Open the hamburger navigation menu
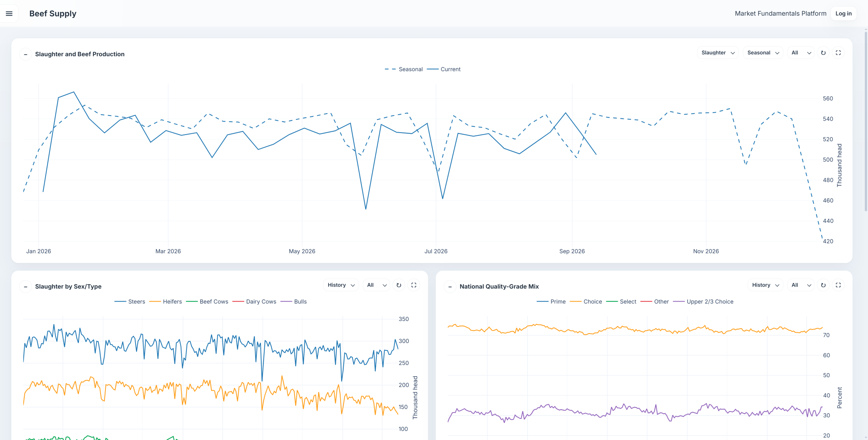This screenshot has width=868, height=440. coord(9,14)
